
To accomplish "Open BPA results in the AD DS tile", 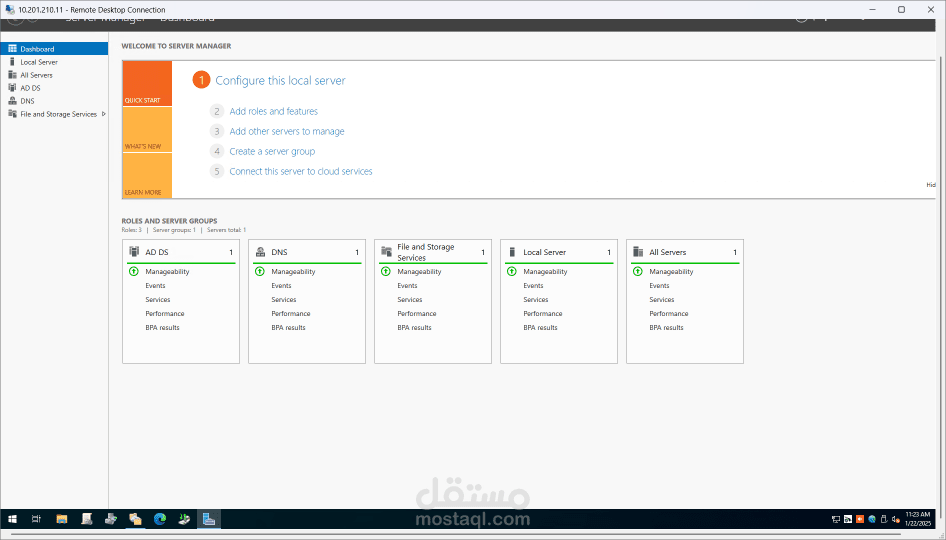I will [162, 328].
